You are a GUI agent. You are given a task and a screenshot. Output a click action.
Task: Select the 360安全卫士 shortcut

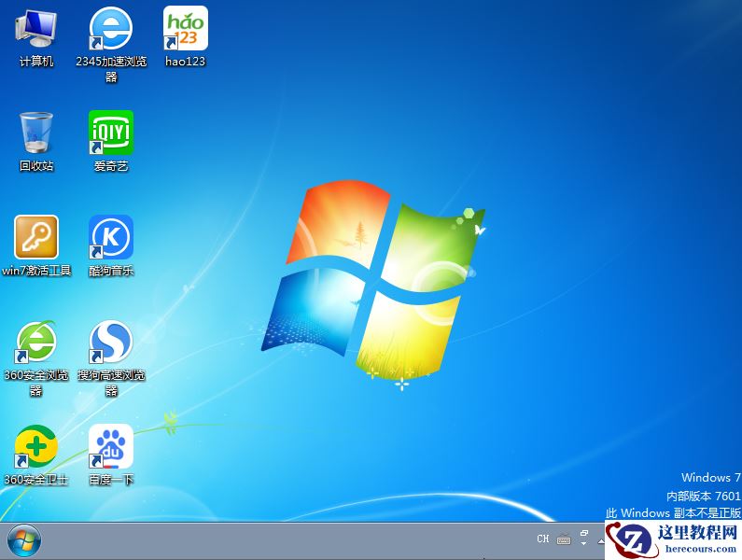pos(36,455)
